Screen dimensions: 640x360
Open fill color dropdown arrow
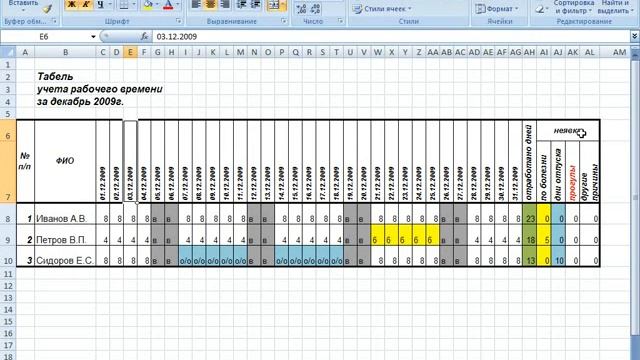(x=157, y=4)
